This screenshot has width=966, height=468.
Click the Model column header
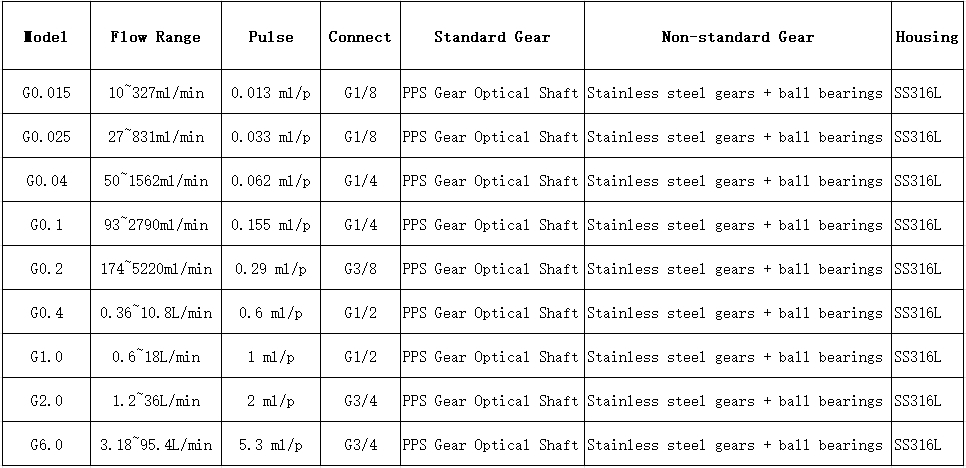click(x=46, y=37)
